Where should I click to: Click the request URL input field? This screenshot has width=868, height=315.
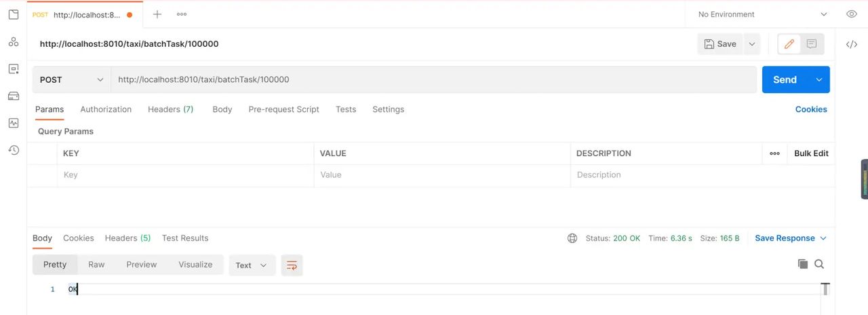434,79
